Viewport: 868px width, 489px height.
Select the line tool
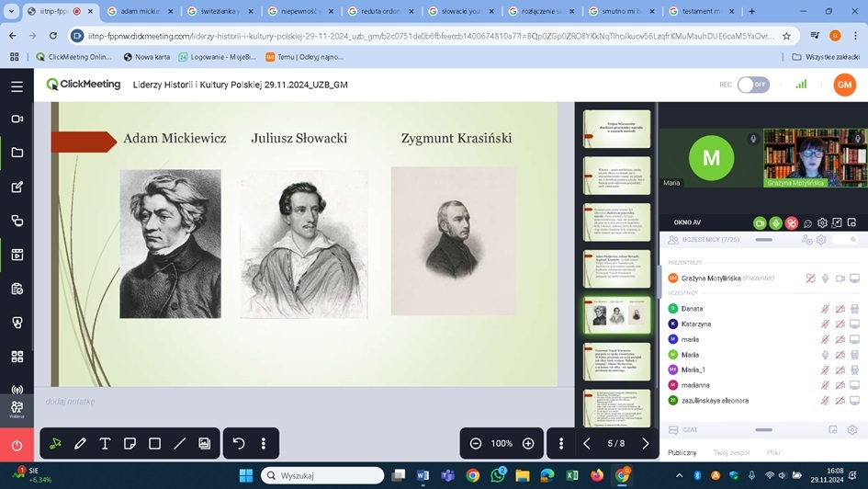click(x=179, y=444)
